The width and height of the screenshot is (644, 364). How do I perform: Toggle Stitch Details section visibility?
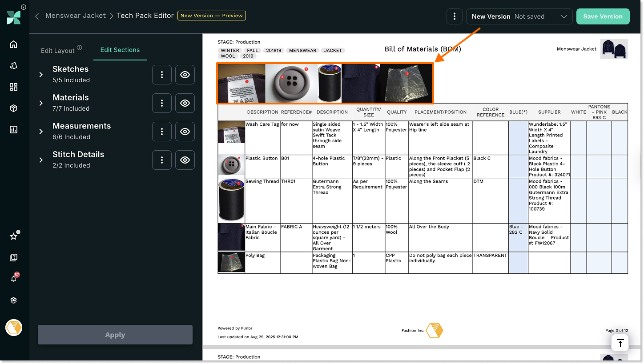pos(185,160)
